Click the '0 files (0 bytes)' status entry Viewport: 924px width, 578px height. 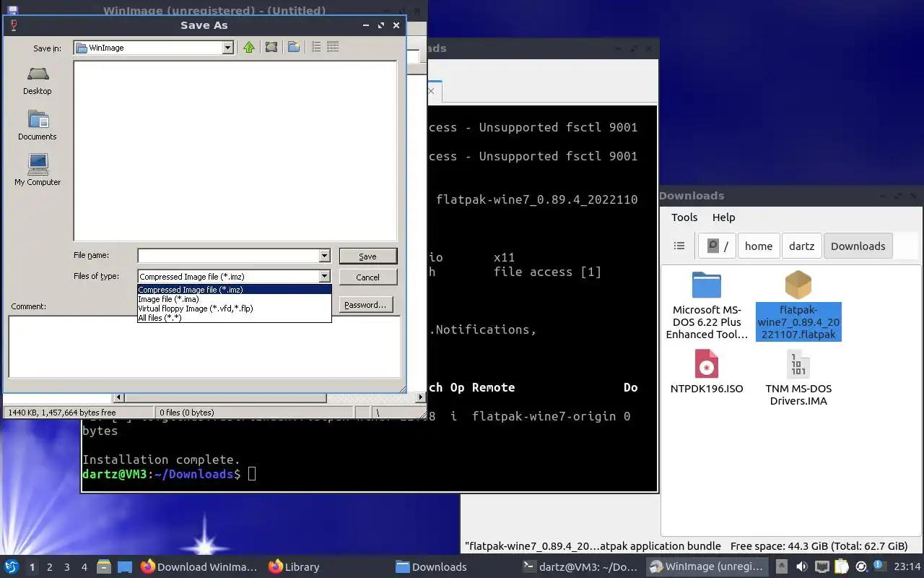click(x=187, y=413)
